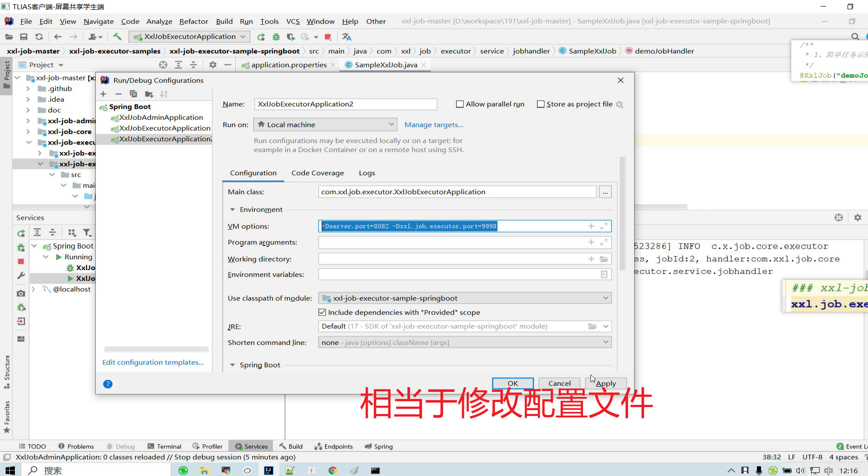Stop red square icon in main toolbar
Screen dimensions: 868x476
328,37
